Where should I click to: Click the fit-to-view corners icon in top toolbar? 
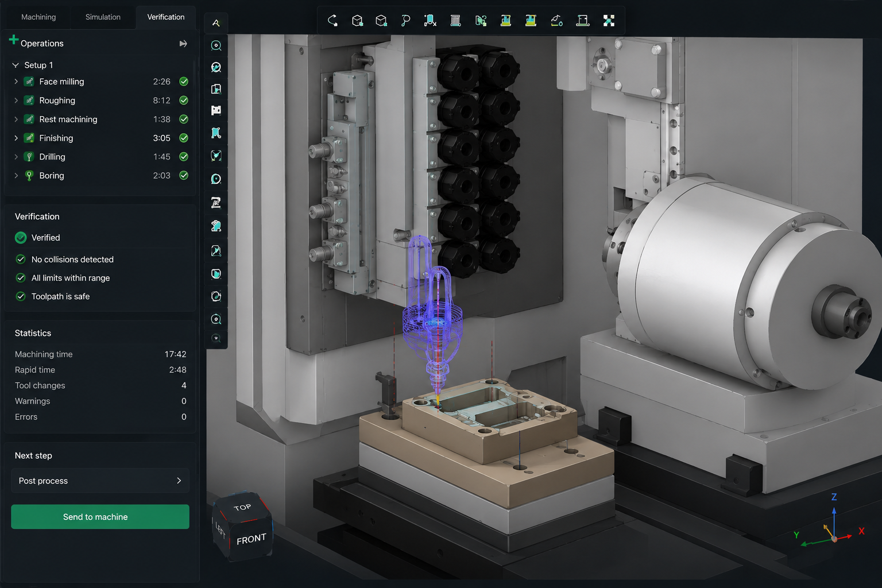[609, 21]
